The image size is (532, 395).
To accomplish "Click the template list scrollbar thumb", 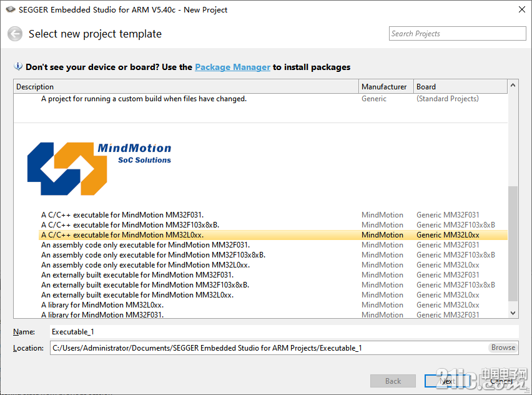I will coord(513,244).
